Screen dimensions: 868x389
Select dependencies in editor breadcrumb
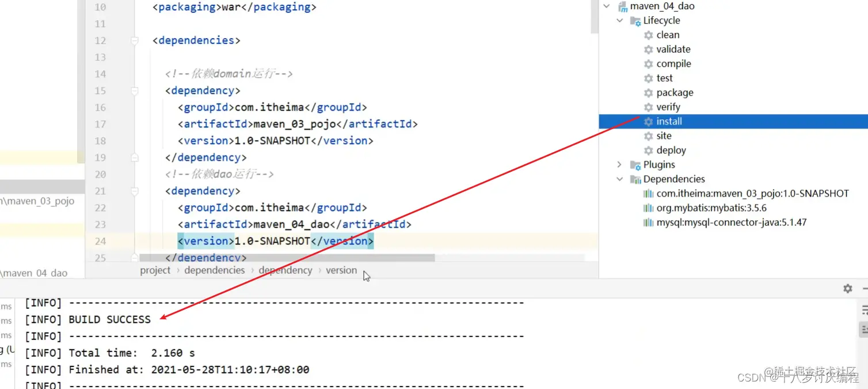pos(215,270)
